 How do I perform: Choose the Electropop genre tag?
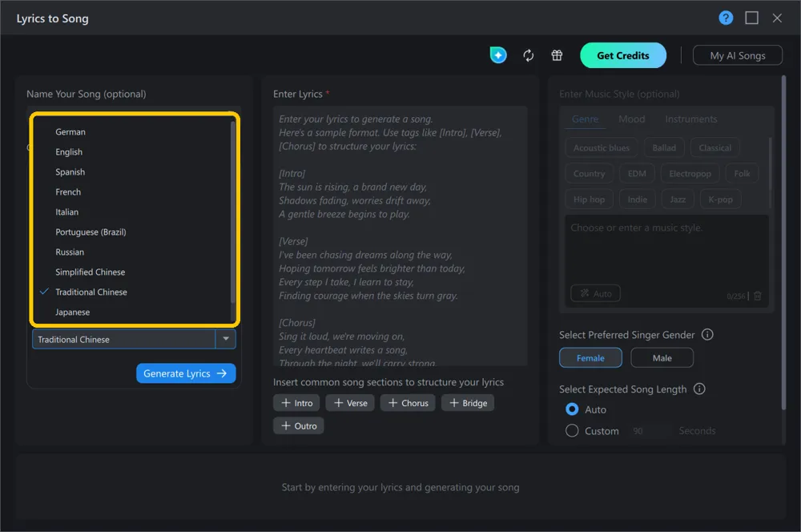(x=690, y=174)
